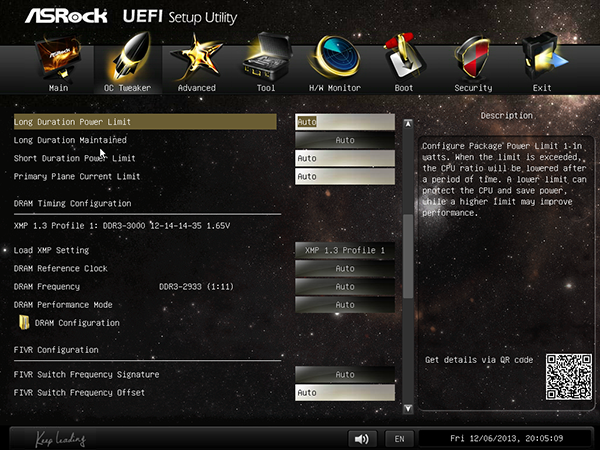Select FIVR Switch Frequency Offset label
Screen dimensions: 600x450
79,393
